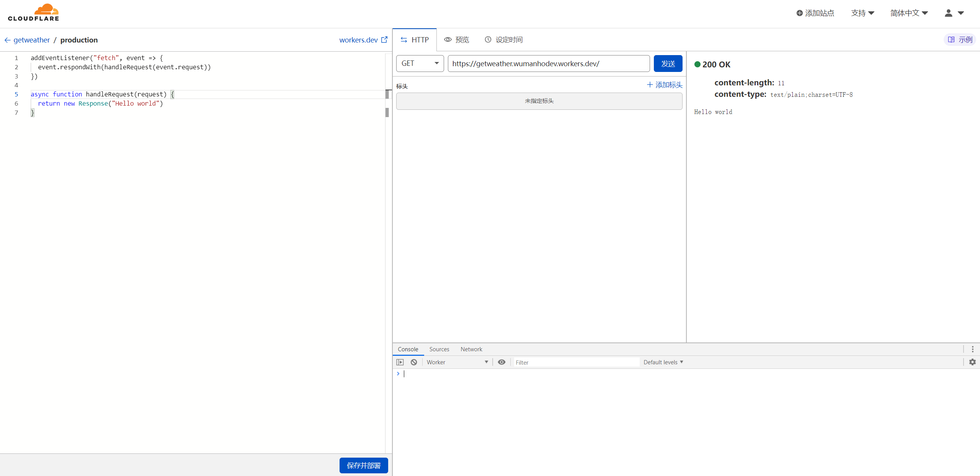Open the console overflow three-dot menu
Image resolution: width=980 pixels, height=476 pixels.
(972, 349)
